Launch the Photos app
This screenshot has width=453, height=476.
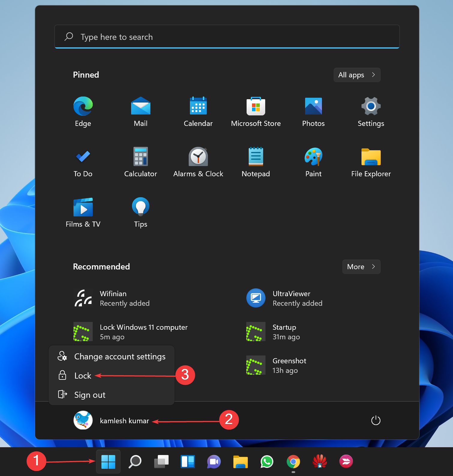pyautogui.click(x=313, y=112)
